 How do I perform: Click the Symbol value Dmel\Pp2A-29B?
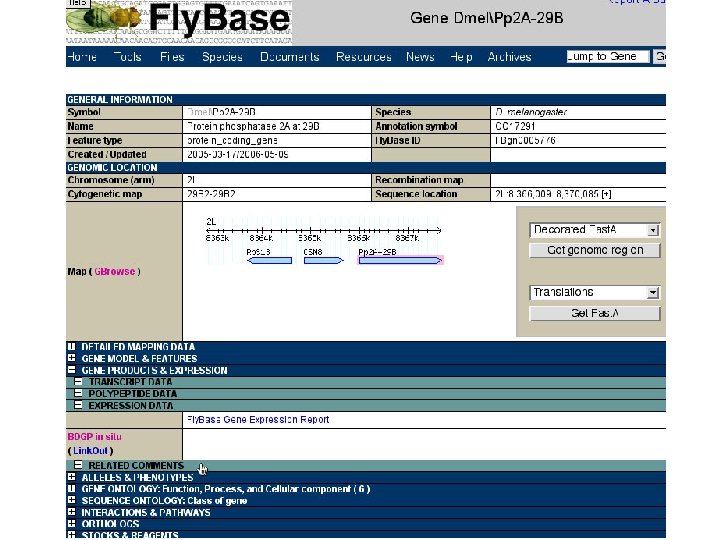(221, 112)
